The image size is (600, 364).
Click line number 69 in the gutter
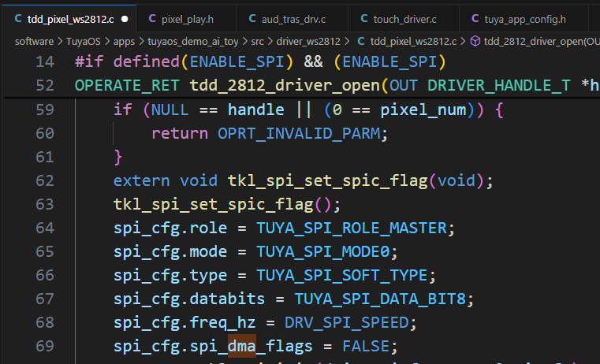point(45,346)
